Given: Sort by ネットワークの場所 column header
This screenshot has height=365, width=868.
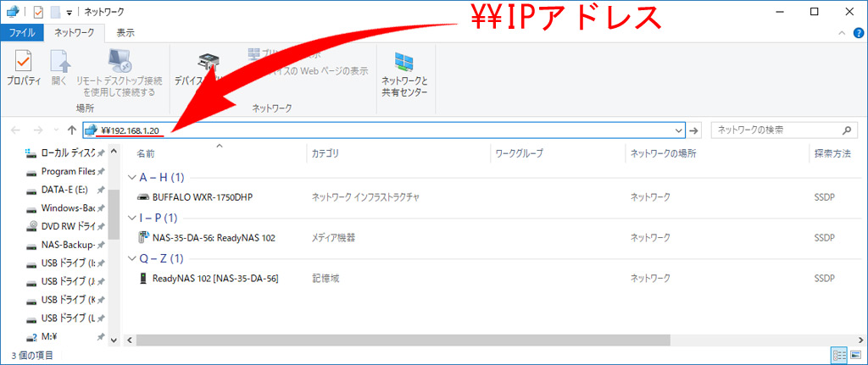Looking at the screenshot, I should click(x=663, y=154).
